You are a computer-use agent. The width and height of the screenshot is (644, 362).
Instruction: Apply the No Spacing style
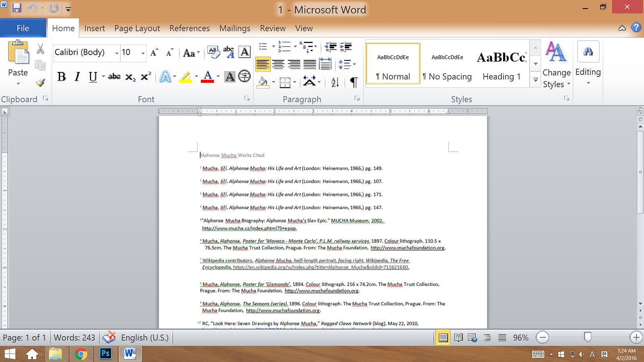[447, 64]
